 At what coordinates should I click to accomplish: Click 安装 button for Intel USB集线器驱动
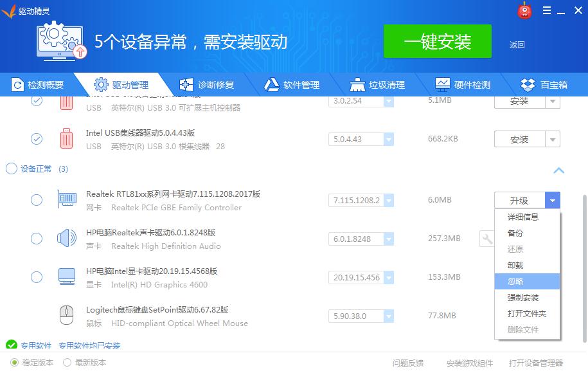tap(519, 139)
